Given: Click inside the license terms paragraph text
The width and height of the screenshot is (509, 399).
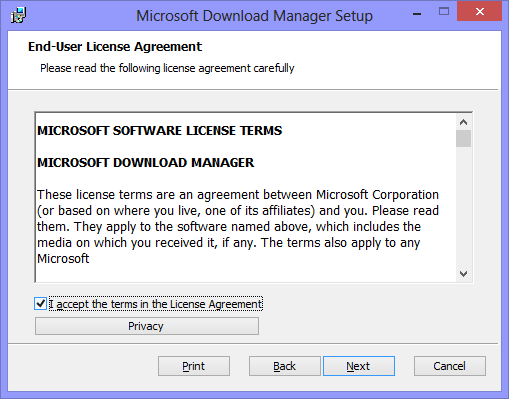Looking at the screenshot, I should coord(238,226).
